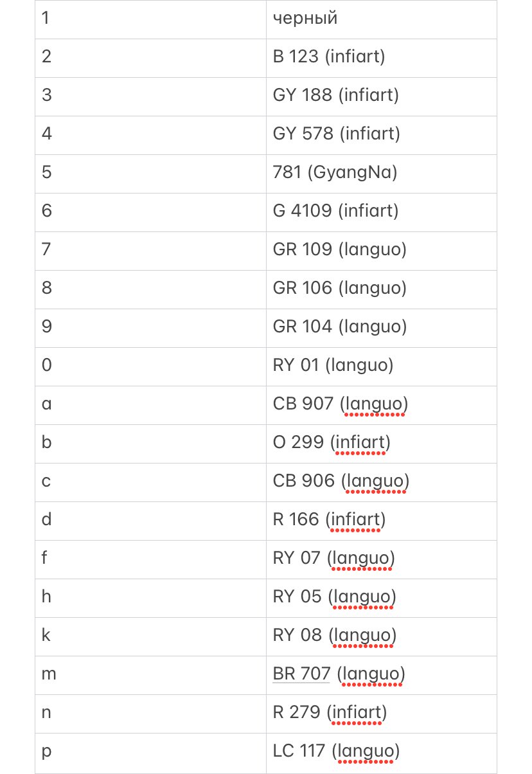Click the 781 (GyangNa) cell
The height and width of the screenshot is (774, 532).
point(381,174)
